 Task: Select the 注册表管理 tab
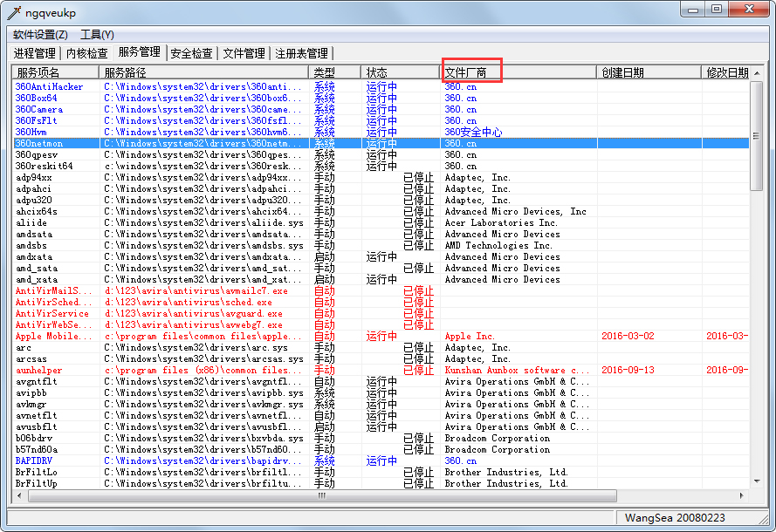(301, 53)
